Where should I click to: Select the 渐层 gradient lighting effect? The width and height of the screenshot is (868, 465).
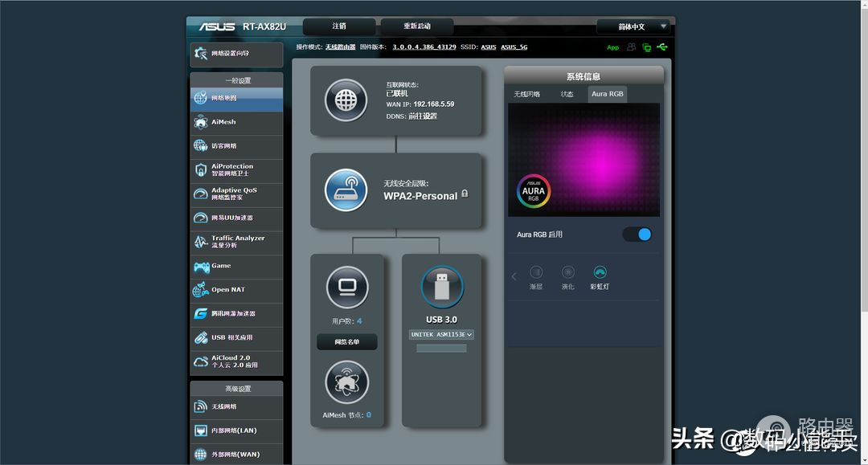tap(536, 273)
